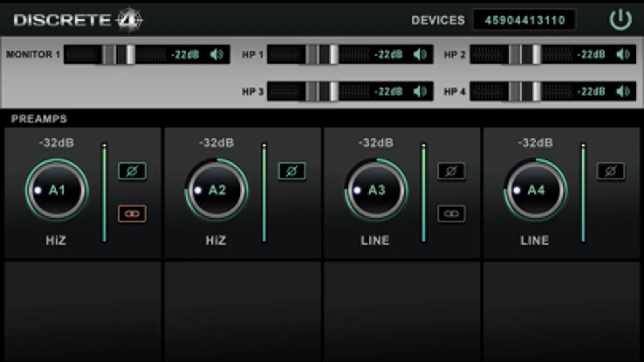Switch A2 input type labeled HiZ

pyautogui.click(x=215, y=241)
